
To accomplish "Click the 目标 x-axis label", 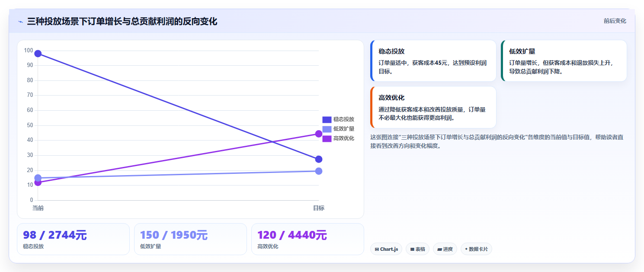I will pyautogui.click(x=319, y=208).
